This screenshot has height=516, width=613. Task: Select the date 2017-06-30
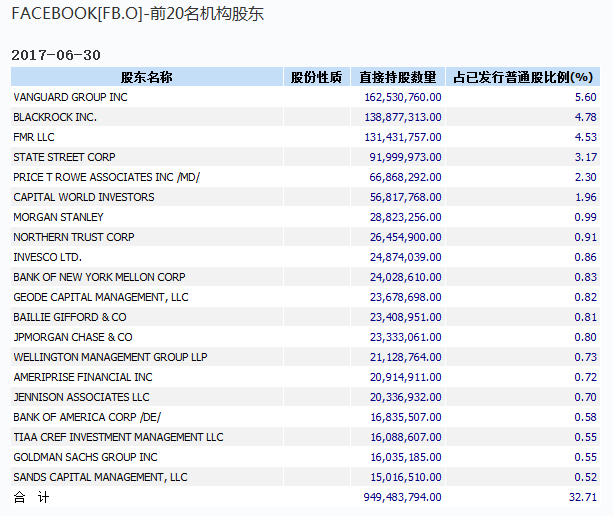coord(56,55)
